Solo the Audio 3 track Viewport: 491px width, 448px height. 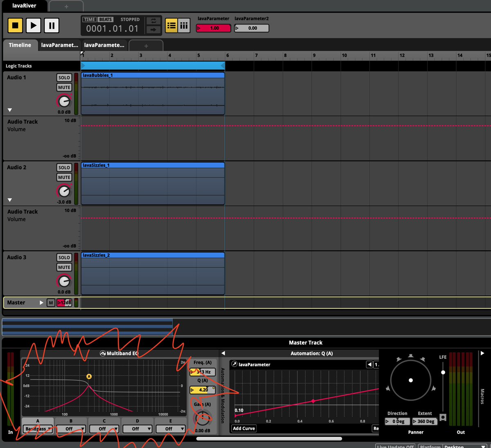point(64,258)
